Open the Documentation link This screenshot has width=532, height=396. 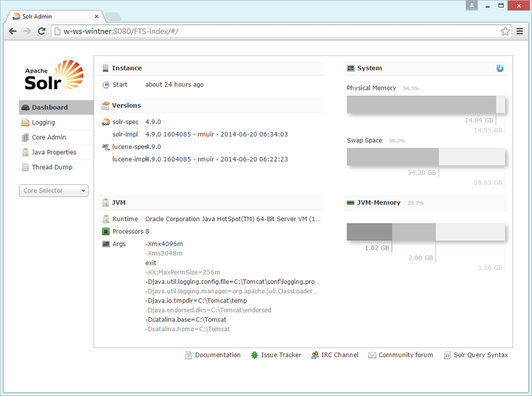[x=217, y=356]
